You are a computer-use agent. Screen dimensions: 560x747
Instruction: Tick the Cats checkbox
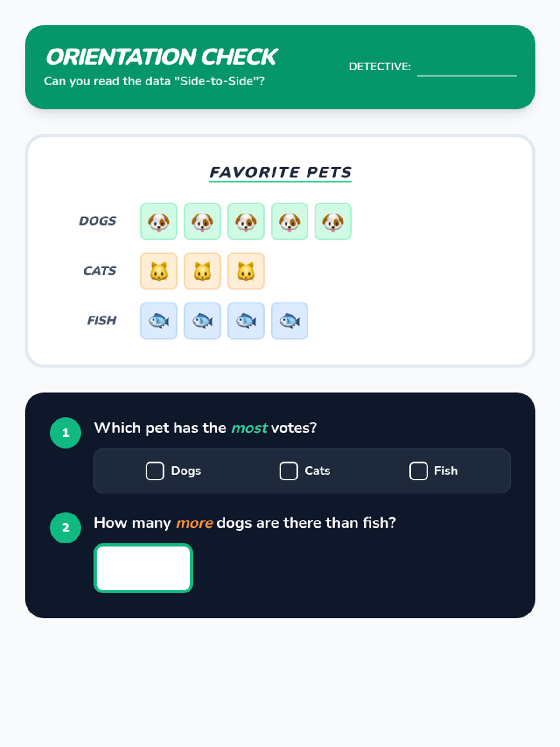tap(288, 471)
